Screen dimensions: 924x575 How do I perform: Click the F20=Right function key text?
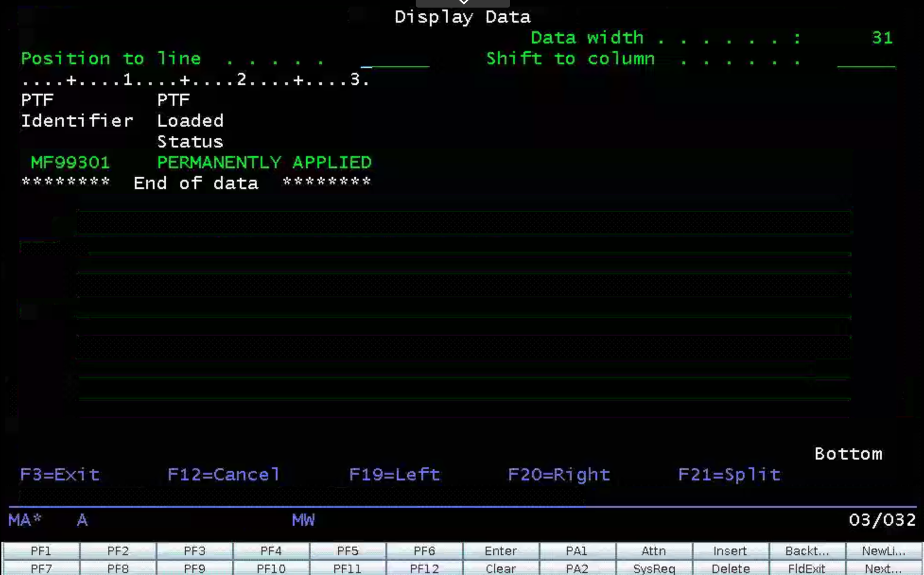tap(559, 474)
